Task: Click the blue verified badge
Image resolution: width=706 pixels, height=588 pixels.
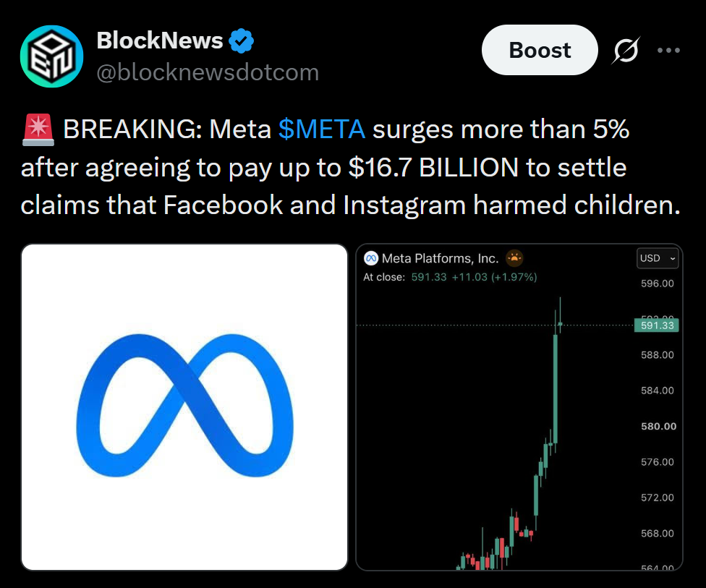Action: tap(242, 41)
